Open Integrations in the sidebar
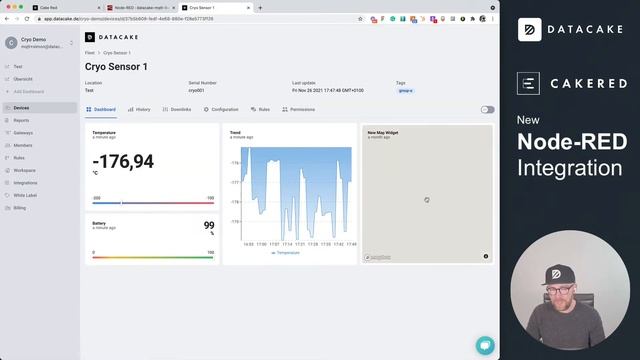 click(25, 183)
